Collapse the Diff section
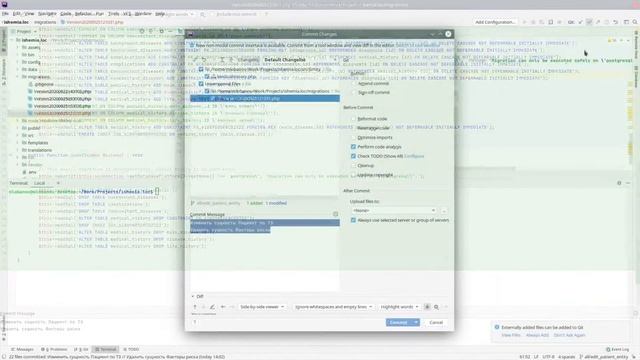 tap(193, 296)
